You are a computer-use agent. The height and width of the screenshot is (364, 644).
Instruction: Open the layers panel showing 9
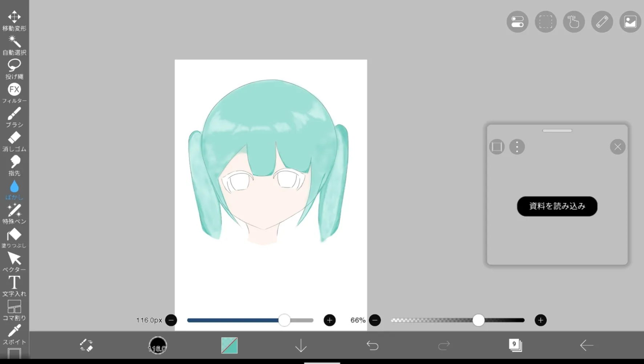[x=515, y=345]
